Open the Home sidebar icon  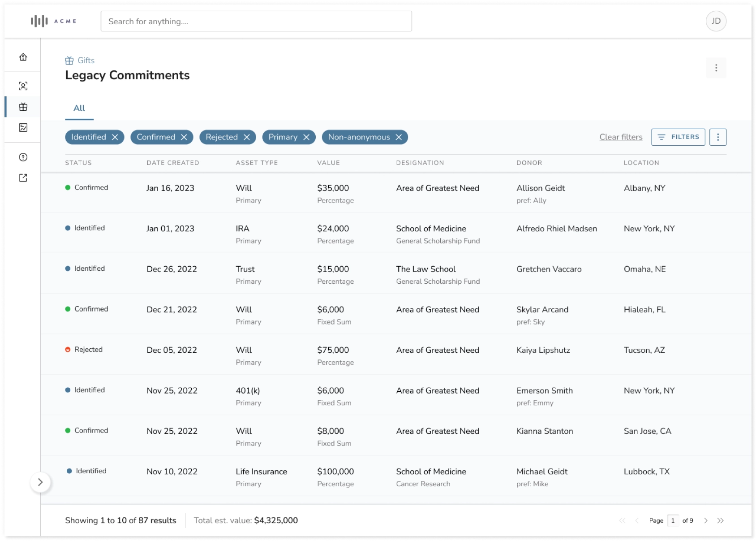click(23, 57)
